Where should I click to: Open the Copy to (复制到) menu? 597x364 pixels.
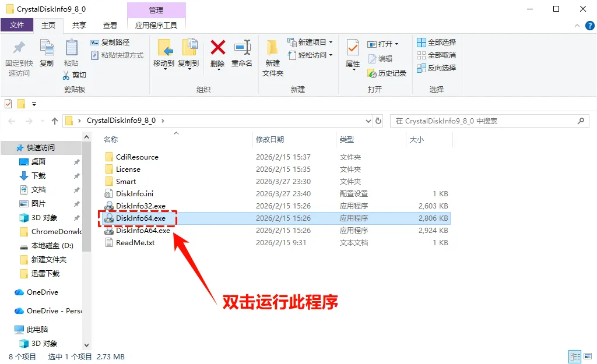[188, 54]
